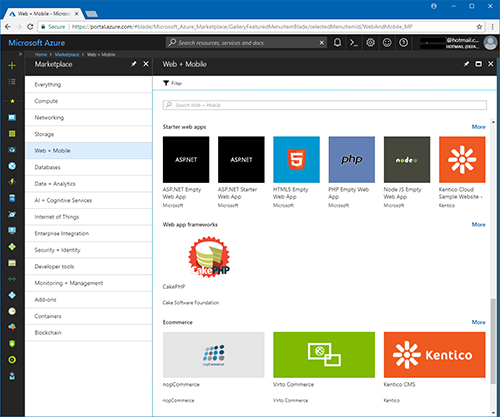The width and height of the screenshot is (500, 417).
Task: Open Monitoring + Management category
Action: point(89,283)
